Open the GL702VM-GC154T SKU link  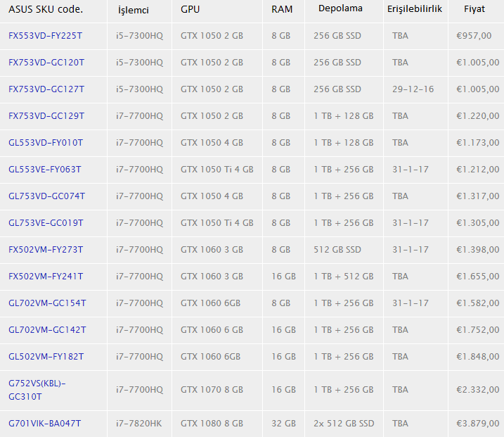47,303
